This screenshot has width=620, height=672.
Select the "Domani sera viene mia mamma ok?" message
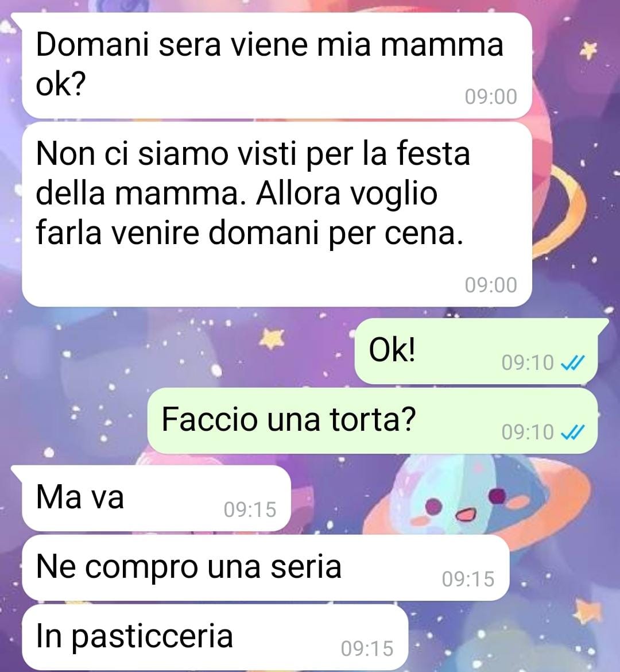(x=277, y=65)
